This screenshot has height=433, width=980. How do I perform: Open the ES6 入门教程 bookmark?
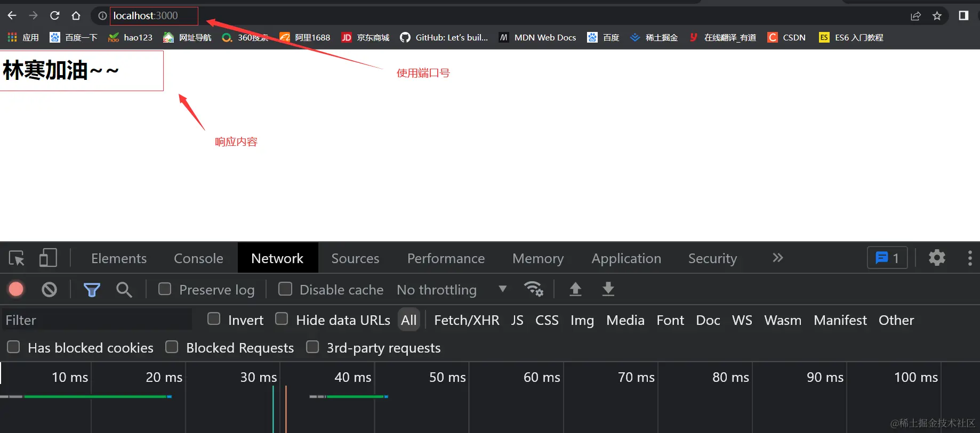tap(851, 37)
